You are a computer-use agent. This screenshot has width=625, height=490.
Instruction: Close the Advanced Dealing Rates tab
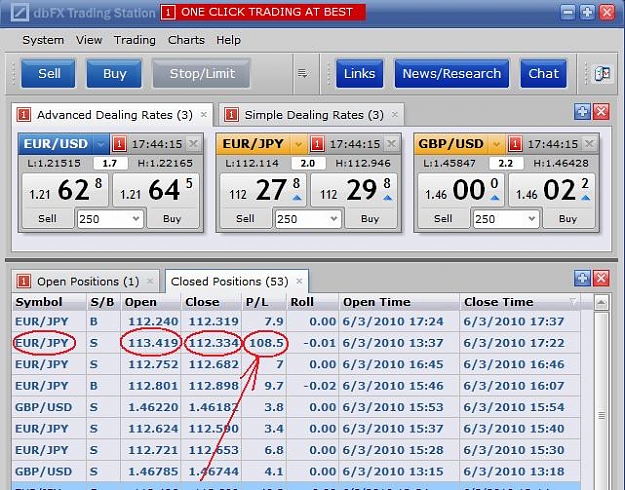click(x=204, y=115)
